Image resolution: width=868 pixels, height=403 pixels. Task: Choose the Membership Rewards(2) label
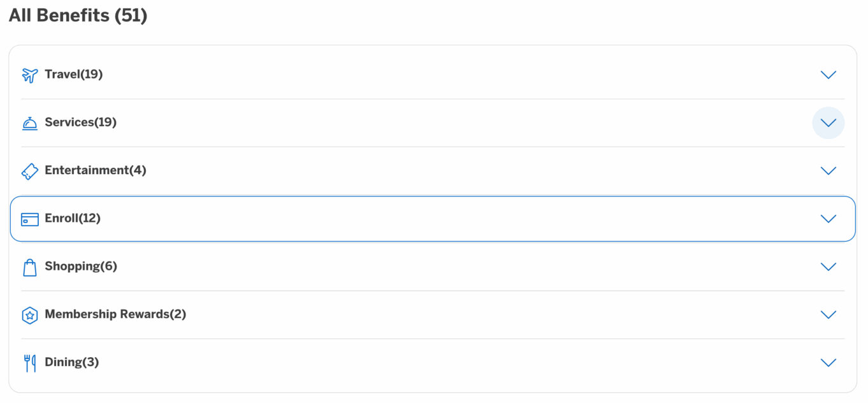click(115, 314)
